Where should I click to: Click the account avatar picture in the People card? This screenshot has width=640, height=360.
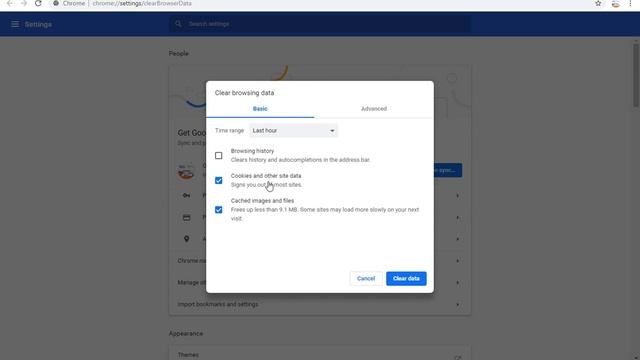[186, 171]
